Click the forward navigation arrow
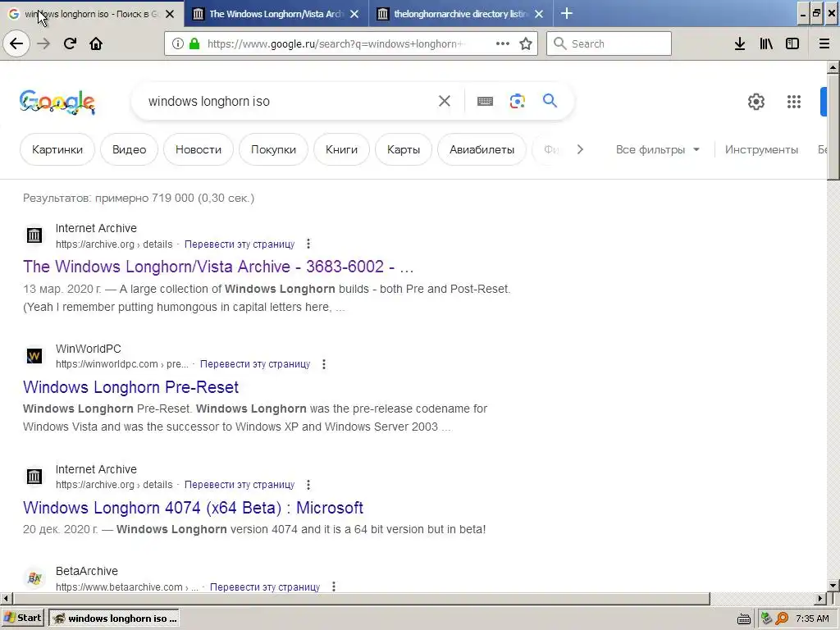Image resolution: width=840 pixels, height=630 pixels. tap(43, 43)
